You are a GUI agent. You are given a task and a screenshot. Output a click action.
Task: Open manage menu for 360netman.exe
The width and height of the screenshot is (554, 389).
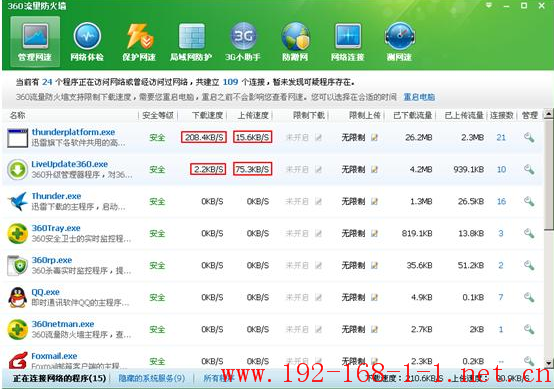[529, 329]
